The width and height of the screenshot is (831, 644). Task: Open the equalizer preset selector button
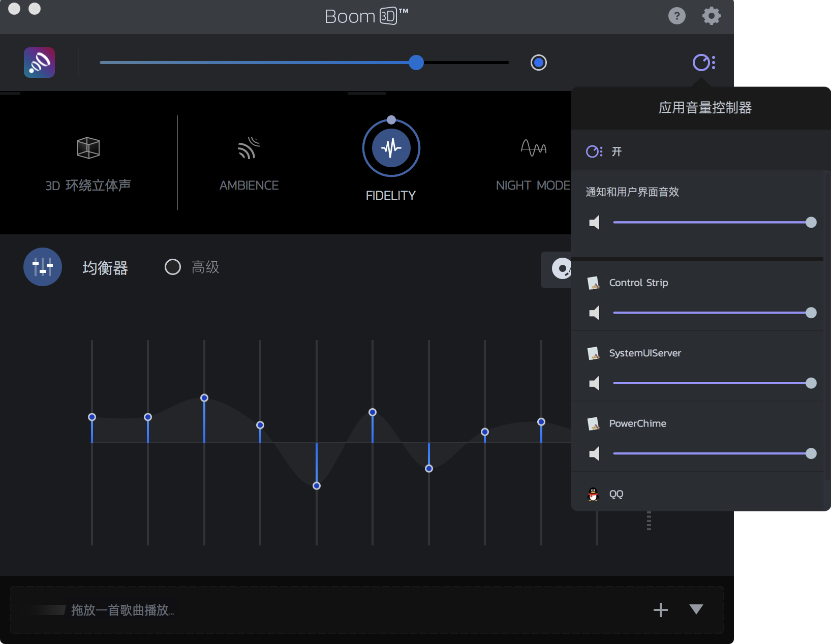(557, 269)
